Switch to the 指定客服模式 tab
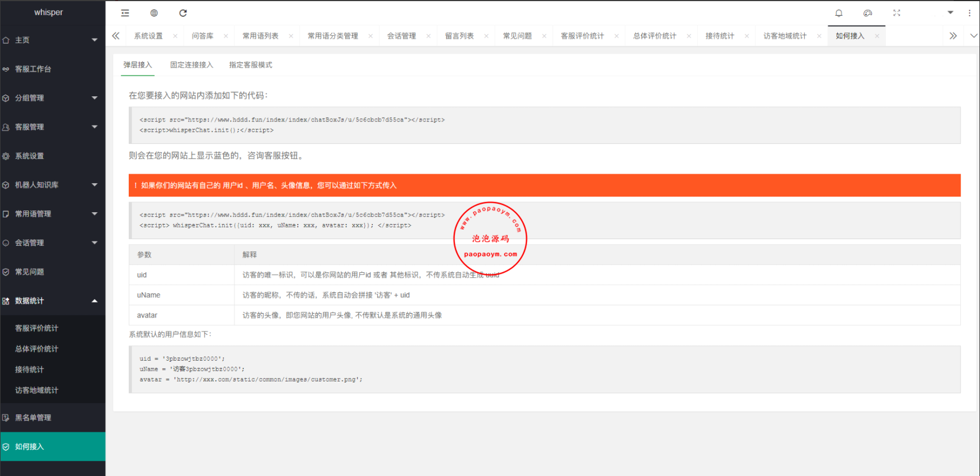The width and height of the screenshot is (980, 476). pos(250,65)
